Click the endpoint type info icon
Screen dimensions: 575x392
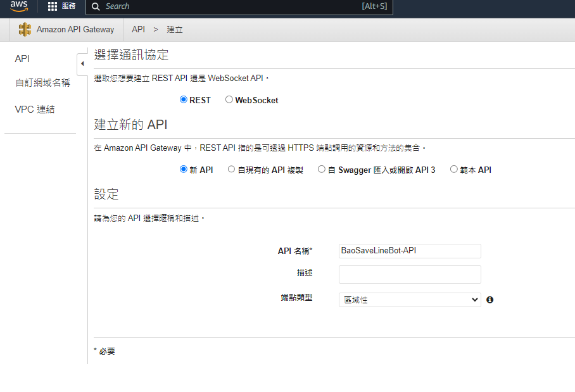[490, 300]
